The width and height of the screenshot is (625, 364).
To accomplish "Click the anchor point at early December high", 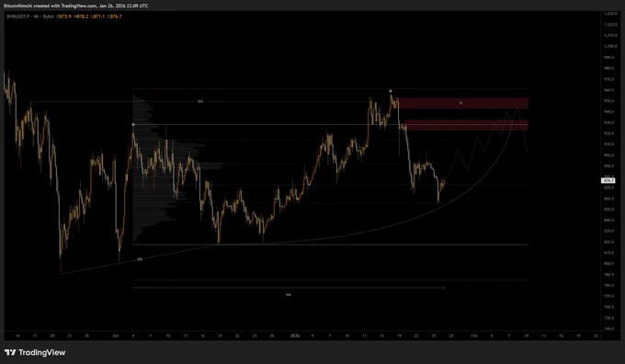I will (x=133, y=125).
